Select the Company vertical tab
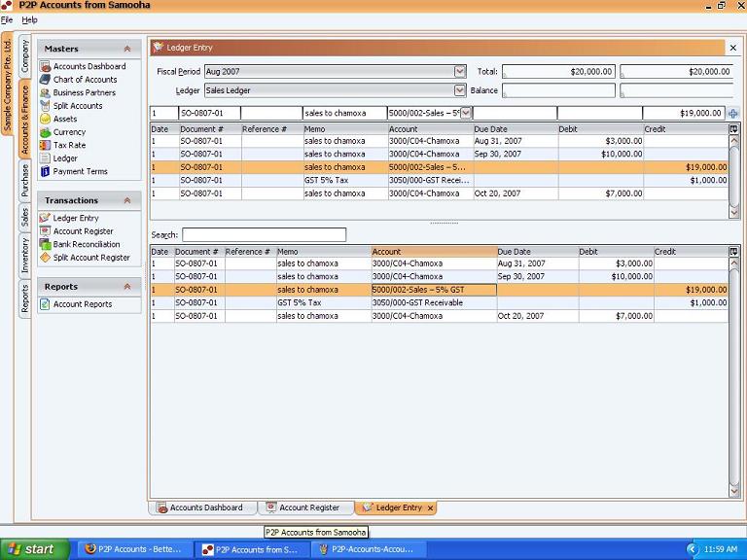The width and height of the screenshot is (747, 560). (x=25, y=55)
